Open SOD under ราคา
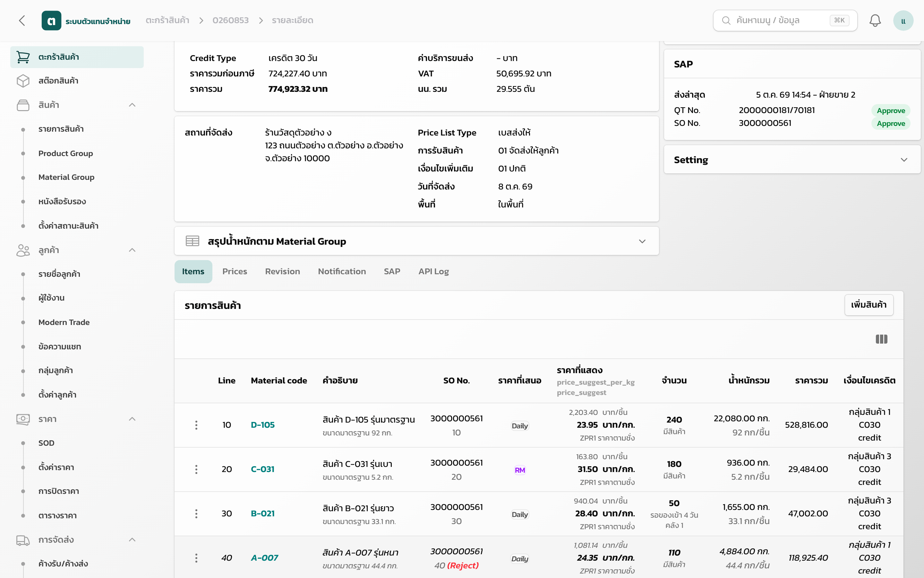Screen dimensions: 924x578 (46, 443)
